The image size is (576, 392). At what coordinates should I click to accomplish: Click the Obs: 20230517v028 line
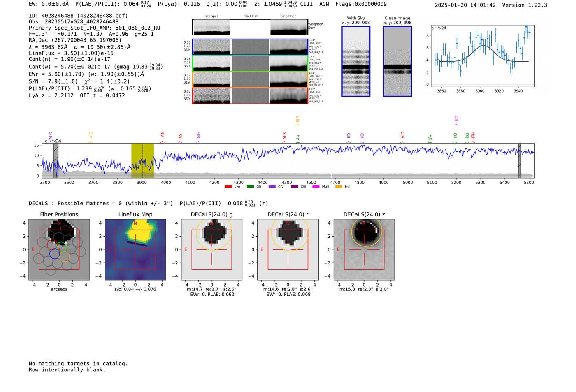[74, 22]
